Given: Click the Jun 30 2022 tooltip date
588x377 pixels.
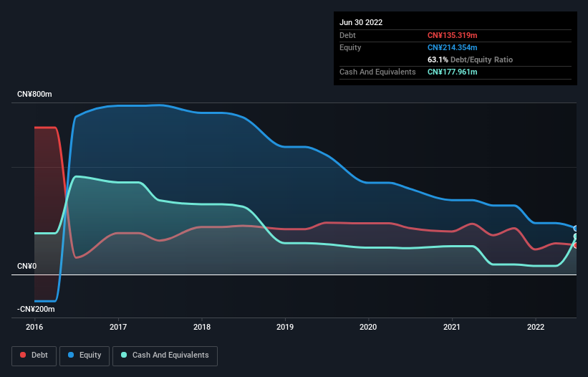Looking at the screenshot, I should [x=361, y=22].
